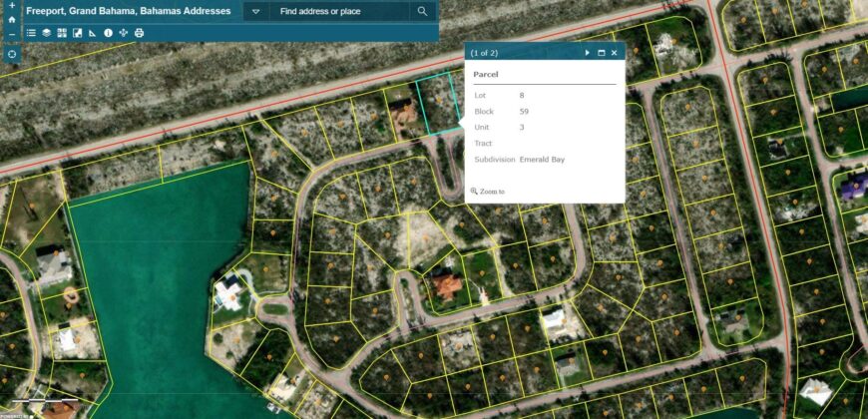Zoom out with the minus button
The image size is (868, 419).
[x=11, y=35]
